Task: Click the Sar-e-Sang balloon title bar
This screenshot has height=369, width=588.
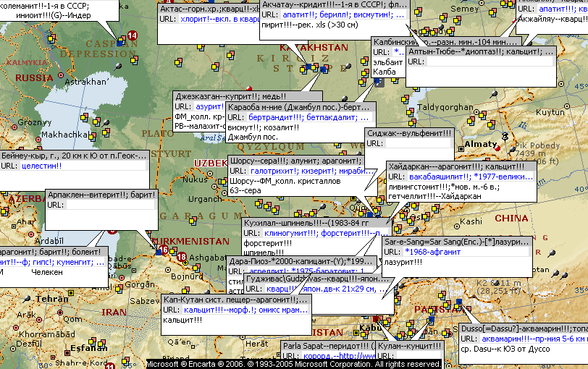Action: tap(456, 242)
